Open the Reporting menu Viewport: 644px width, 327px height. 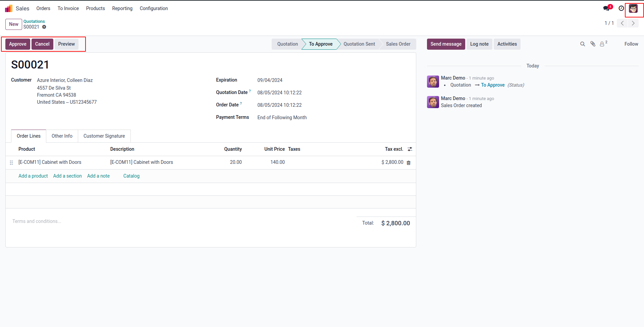[x=122, y=8]
